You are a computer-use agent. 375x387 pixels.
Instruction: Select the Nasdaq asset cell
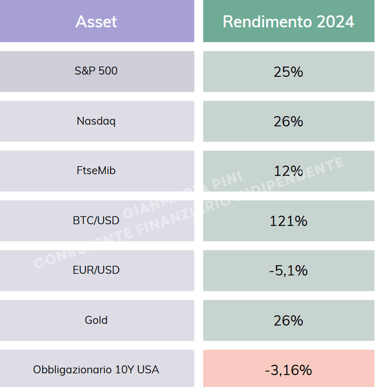coord(97,121)
